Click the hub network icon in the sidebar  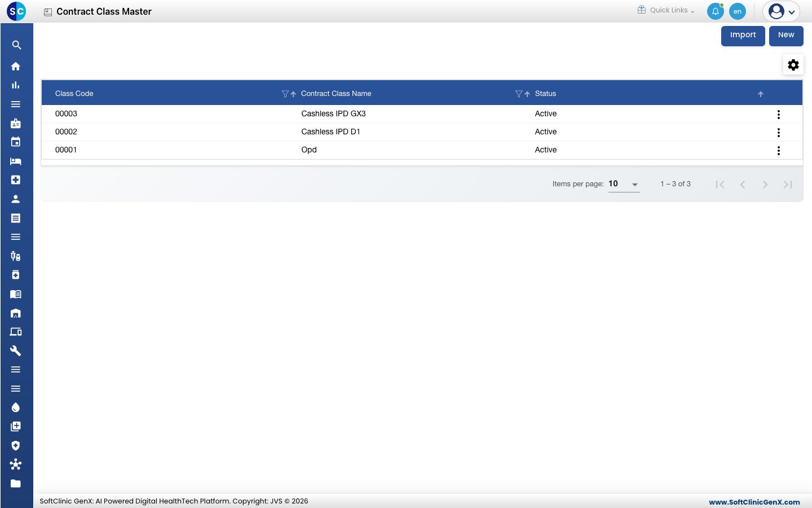point(16,465)
